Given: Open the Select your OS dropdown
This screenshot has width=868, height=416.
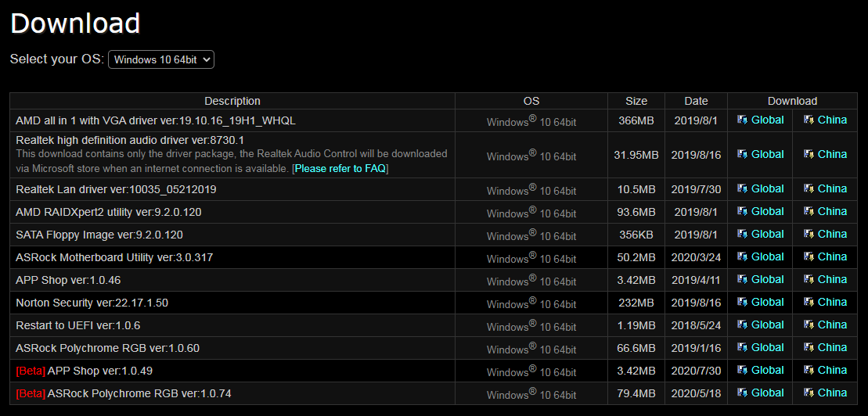Looking at the screenshot, I should point(160,59).
